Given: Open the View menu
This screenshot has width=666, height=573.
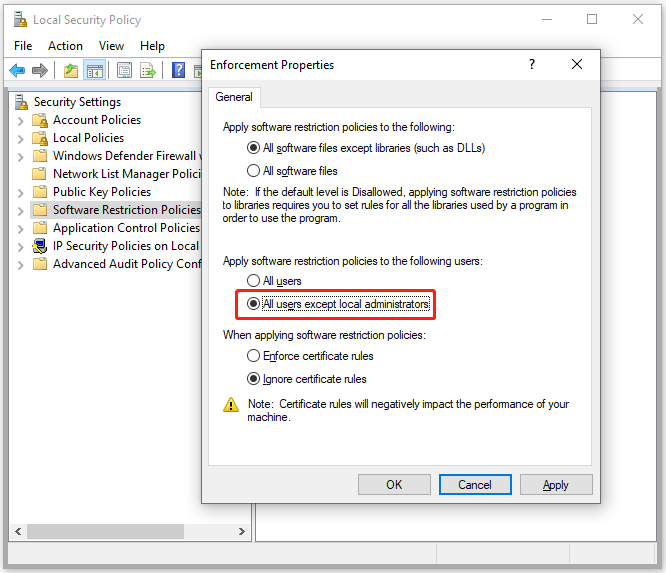Looking at the screenshot, I should pyautogui.click(x=111, y=46).
